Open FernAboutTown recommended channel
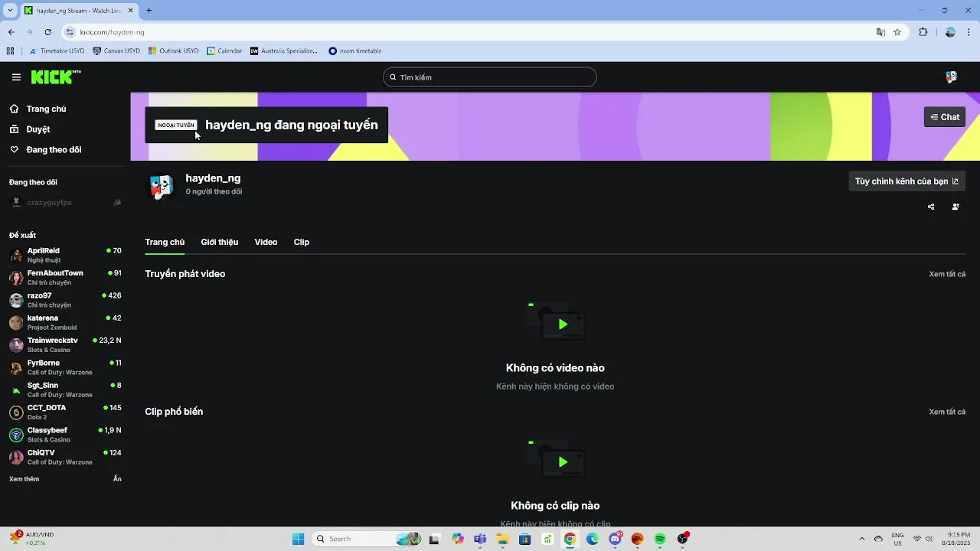980x551 pixels. 65,278
